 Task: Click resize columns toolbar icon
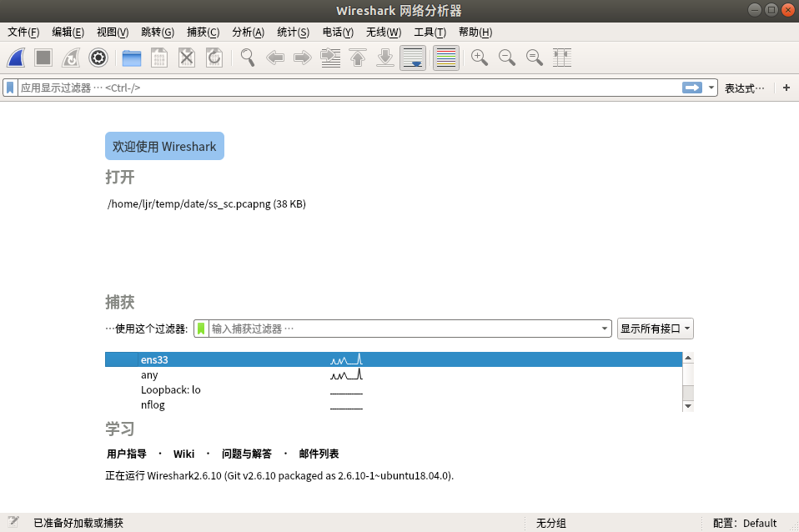point(563,58)
